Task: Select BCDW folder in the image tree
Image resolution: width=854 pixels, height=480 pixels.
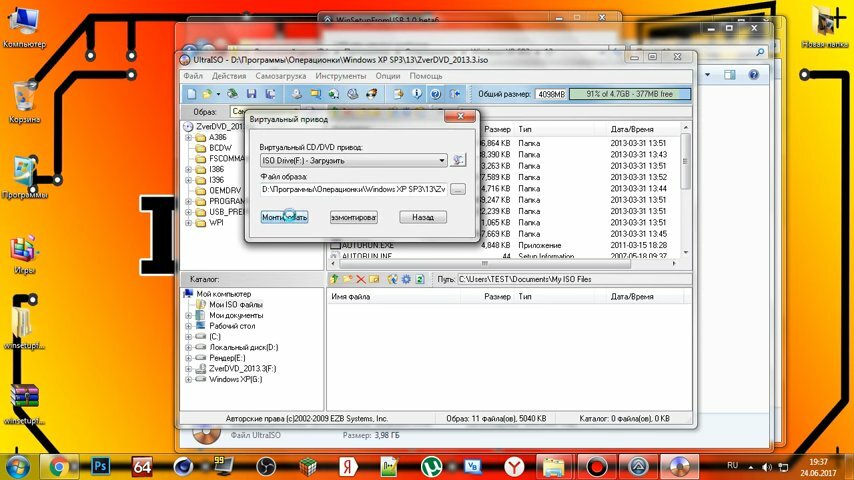Action: (220, 148)
